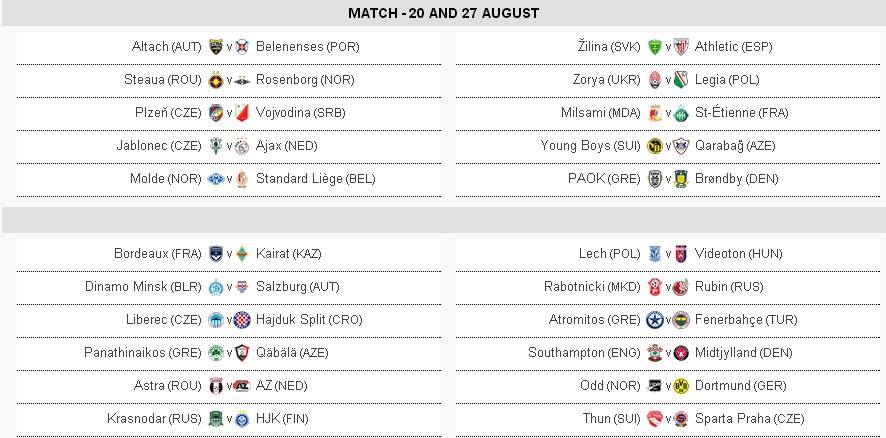Open the Standard Liège (BEL) team link
886x438 pixels.
point(315,179)
